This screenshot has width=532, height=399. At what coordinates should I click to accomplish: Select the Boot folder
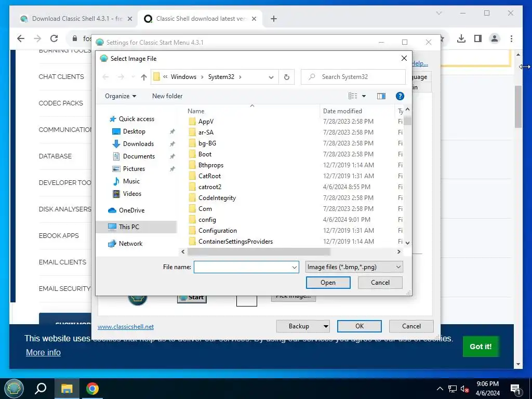pos(205,154)
